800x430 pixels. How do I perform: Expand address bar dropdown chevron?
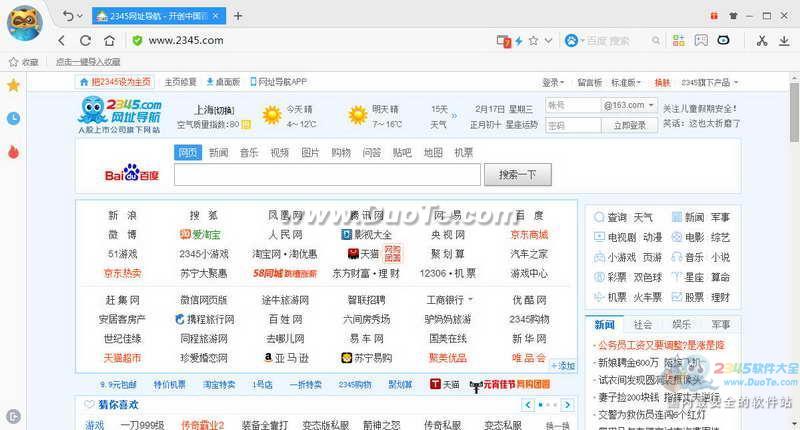click(548, 40)
